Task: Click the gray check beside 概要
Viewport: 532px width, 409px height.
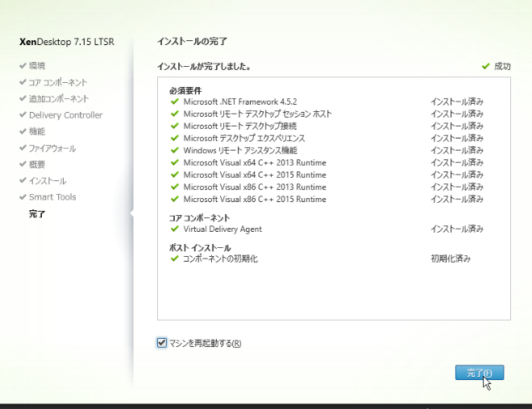Action: 23,164
